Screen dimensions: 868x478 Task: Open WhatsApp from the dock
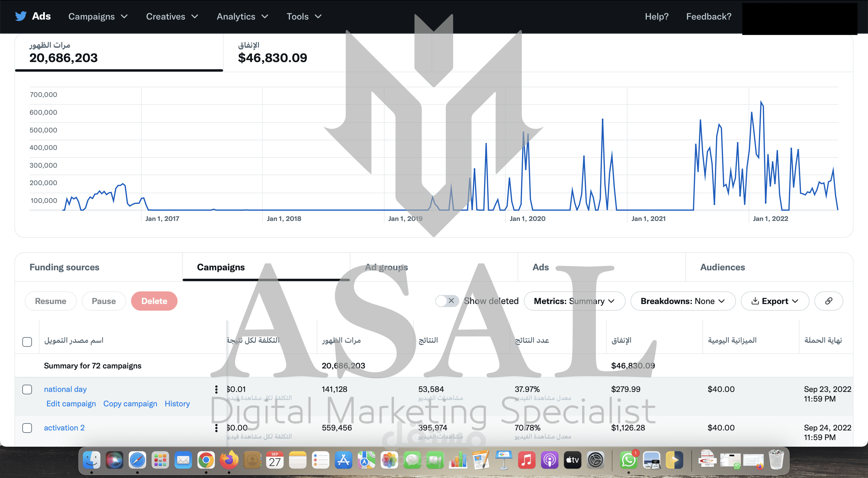tap(628, 460)
